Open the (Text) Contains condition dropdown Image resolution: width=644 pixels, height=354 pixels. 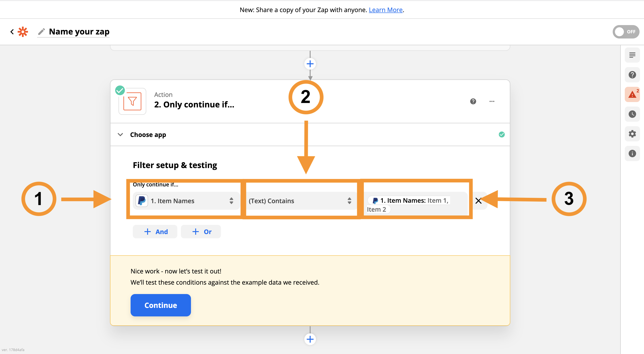300,201
